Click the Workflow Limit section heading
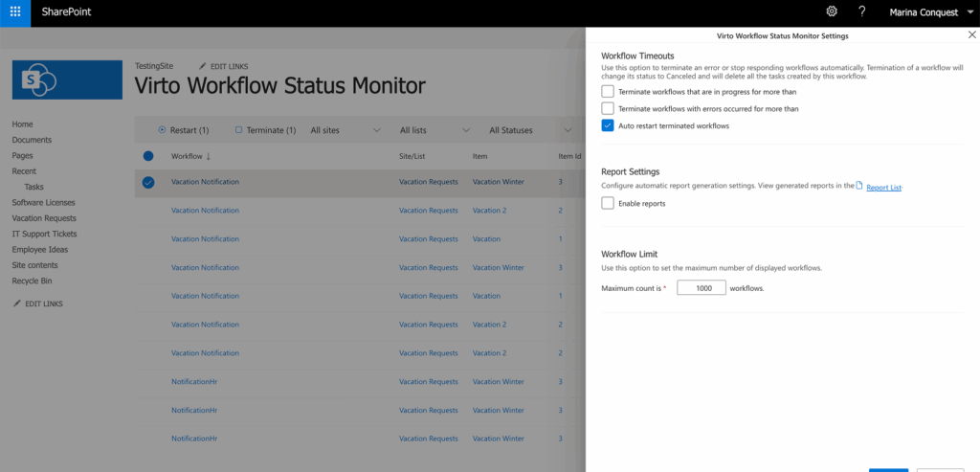The image size is (980, 472). 630,255
